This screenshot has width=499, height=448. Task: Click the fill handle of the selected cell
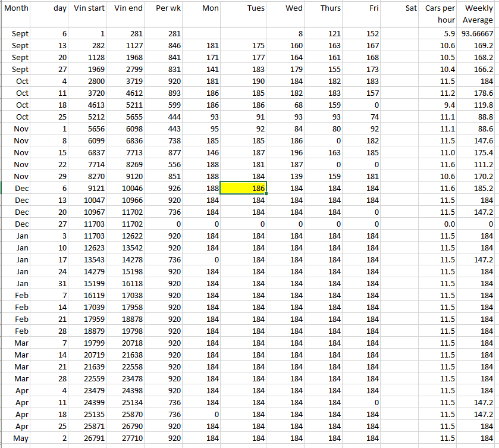(x=266, y=194)
